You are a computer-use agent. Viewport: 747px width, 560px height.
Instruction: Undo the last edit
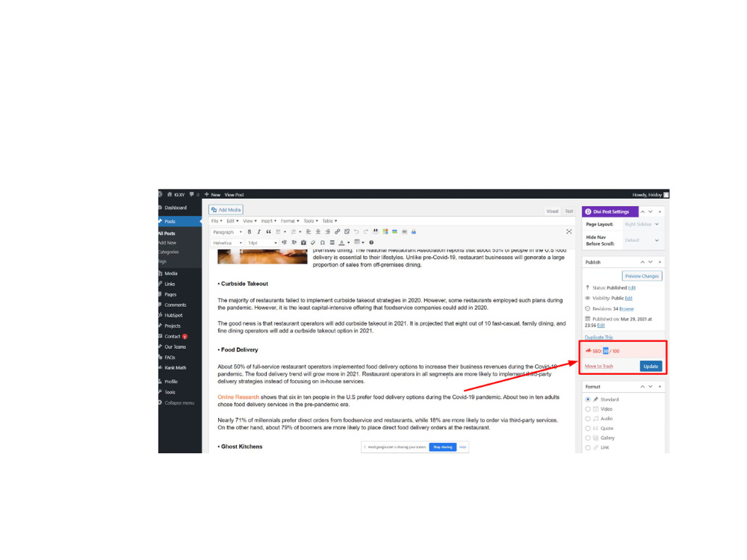tap(356, 232)
